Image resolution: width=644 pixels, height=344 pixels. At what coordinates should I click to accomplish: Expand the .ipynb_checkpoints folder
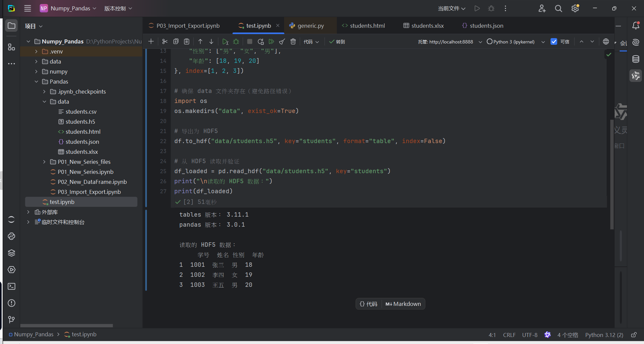click(x=44, y=92)
